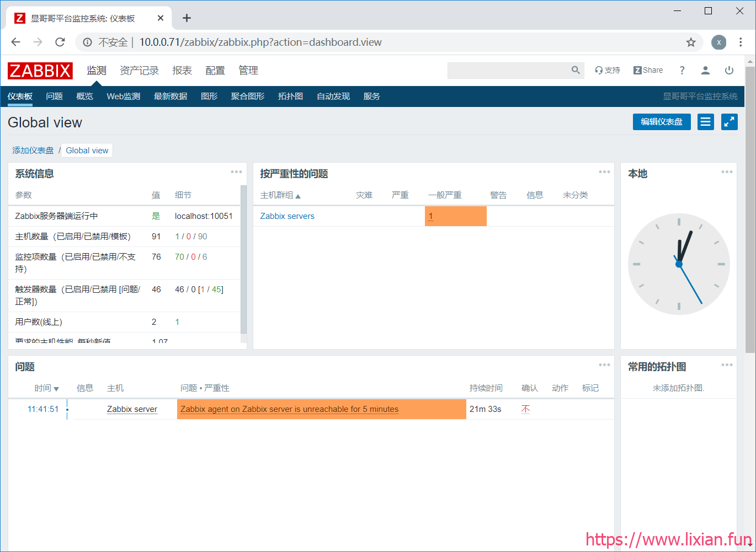Viewport: 756px width, 552px height.
Task: Click the analog clock widget
Action: coord(679,264)
